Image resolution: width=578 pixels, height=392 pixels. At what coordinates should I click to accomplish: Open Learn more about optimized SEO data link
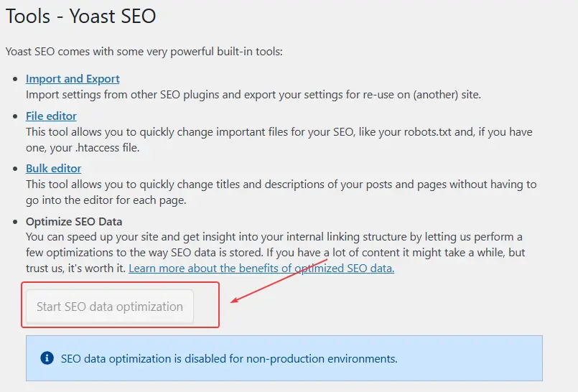[x=261, y=269]
